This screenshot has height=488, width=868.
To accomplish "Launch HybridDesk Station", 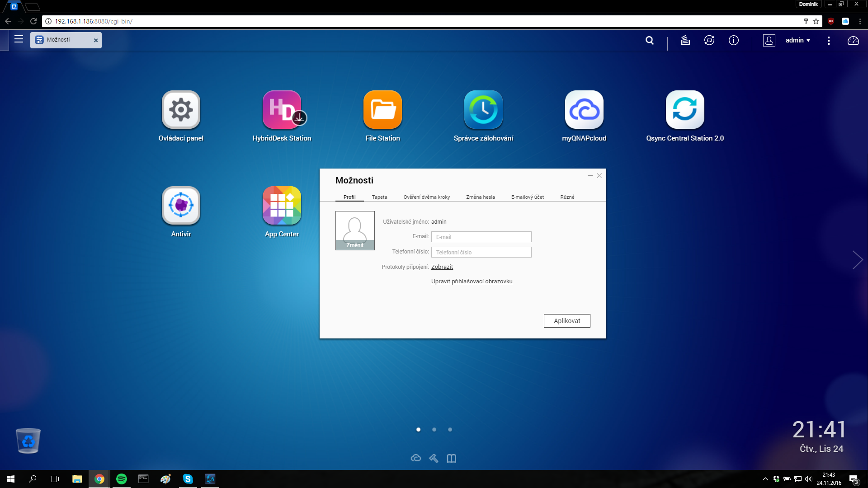I will click(282, 110).
